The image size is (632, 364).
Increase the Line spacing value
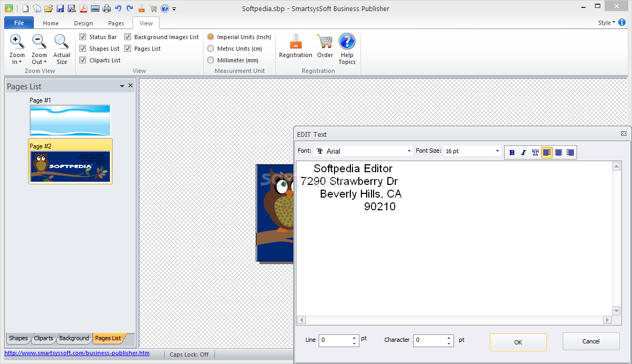[354, 338]
